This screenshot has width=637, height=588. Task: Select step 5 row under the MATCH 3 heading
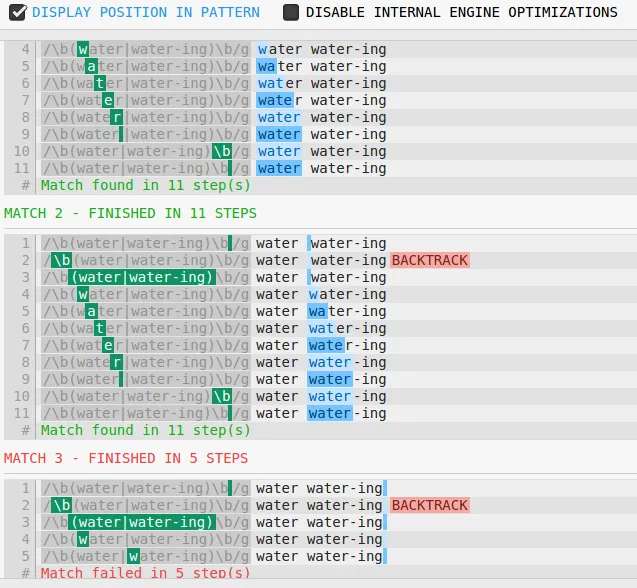[321, 556]
